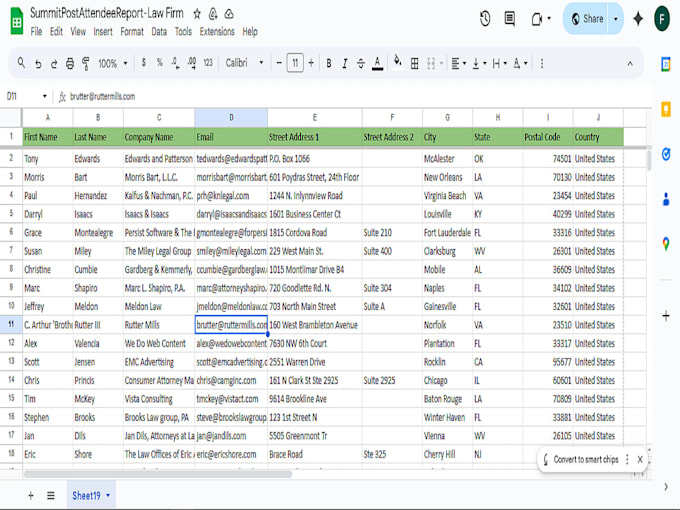Click the formula bar email text
Viewport: 680px width, 510px height.
(x=102, y=96)
